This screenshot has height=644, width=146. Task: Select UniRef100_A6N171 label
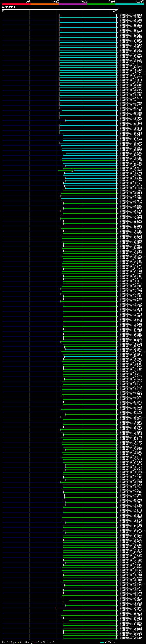(x=131, y=67)
